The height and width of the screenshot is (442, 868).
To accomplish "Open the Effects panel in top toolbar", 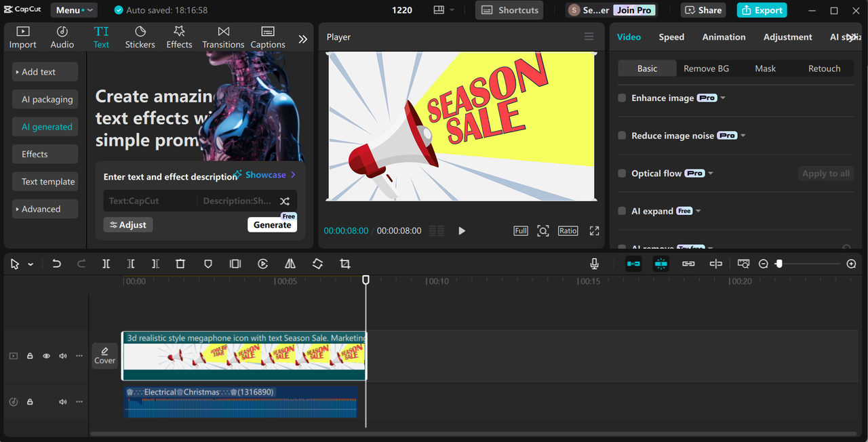I will click(179, 37).
